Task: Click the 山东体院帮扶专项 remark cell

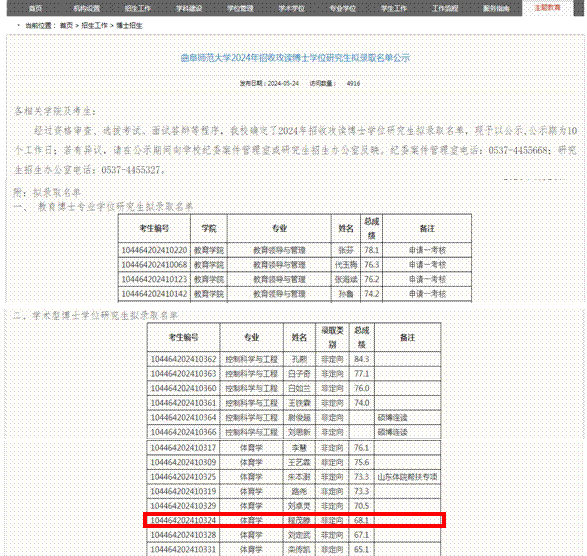Action: pyautogui.click(x=407, y=477)
